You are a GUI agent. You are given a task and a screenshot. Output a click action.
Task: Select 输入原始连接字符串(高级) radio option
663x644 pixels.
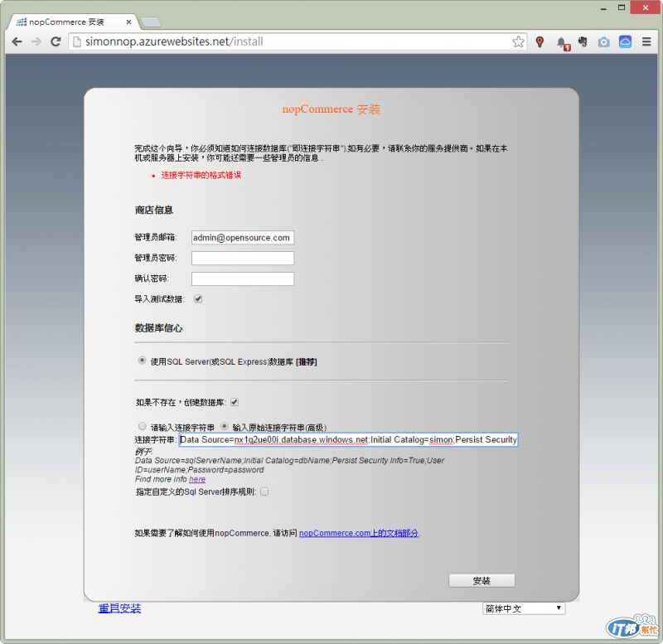(x=224, y=426)
